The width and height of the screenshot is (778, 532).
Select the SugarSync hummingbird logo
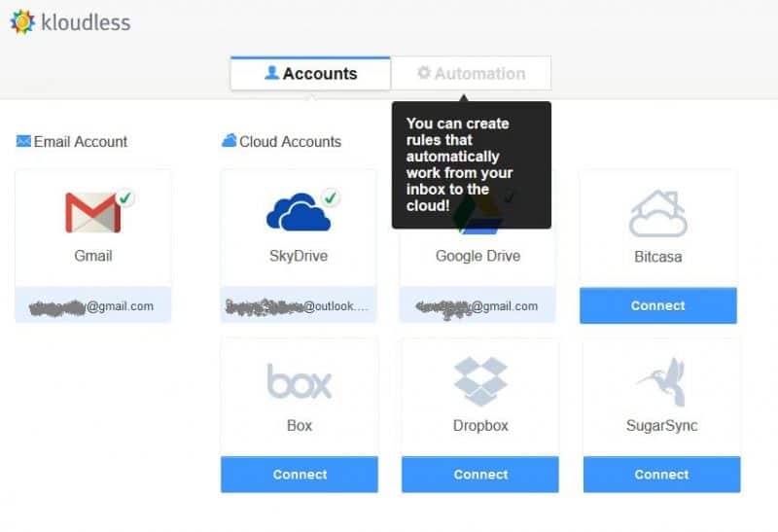coord(662,381)
